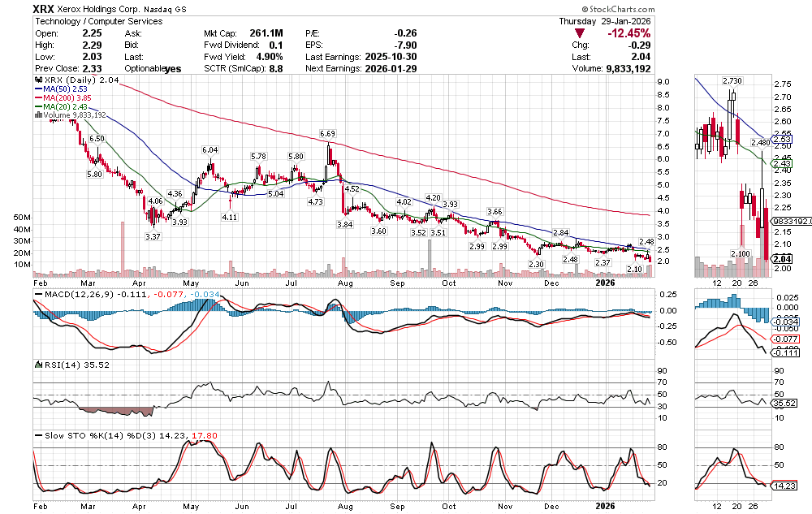Click the 6.69 peak price label

pos(328,133)
